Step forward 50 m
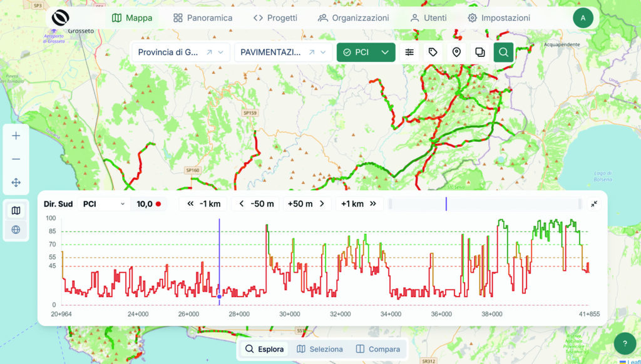The width and height of the screenshot is (641, 364). (x=307, y=204)
